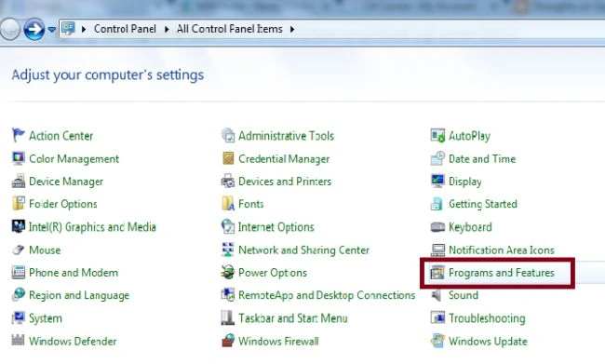Viewport: 605px width, 364px height.
Task: Click the Windows Firewall icon
Action: (228, 341)
